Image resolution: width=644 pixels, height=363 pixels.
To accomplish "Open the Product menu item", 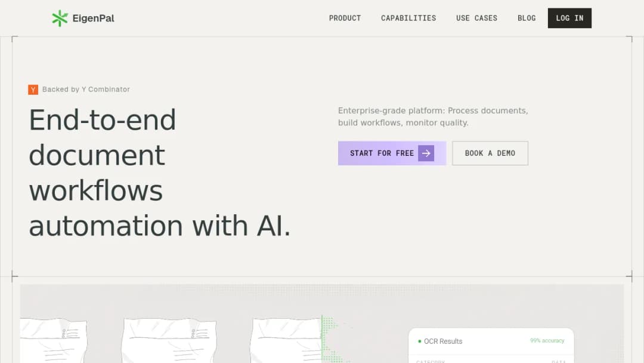I will pyautogui.click(x=345, y=18).
